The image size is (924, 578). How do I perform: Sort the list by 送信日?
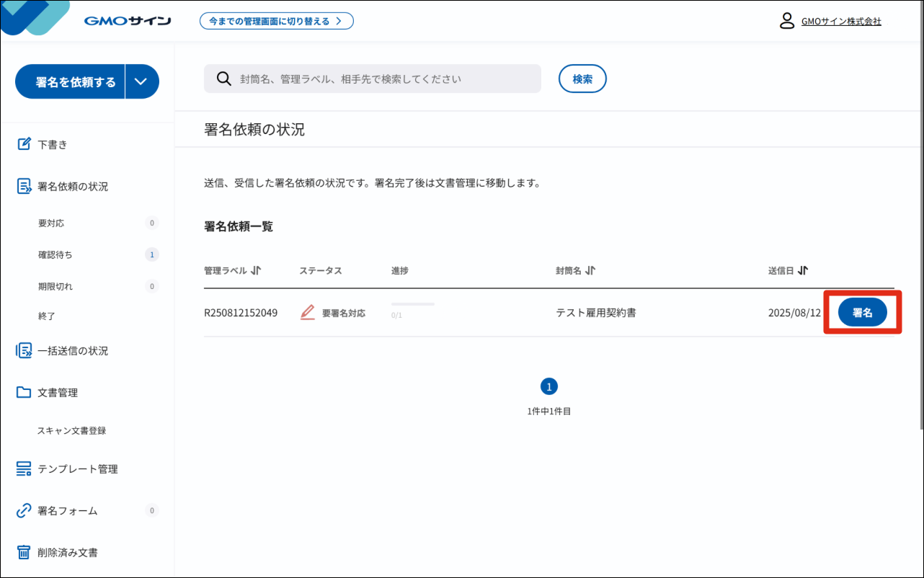803,271
